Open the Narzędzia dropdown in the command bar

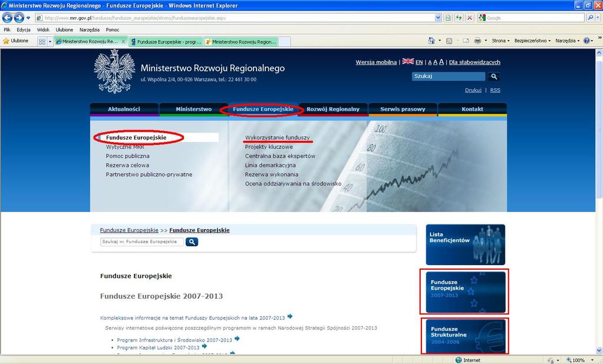pos(567,41)
